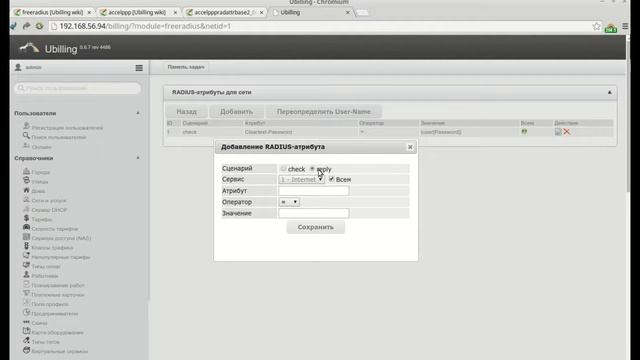Open the Payment types icon

pyautogui.click(x=27, y=265)
